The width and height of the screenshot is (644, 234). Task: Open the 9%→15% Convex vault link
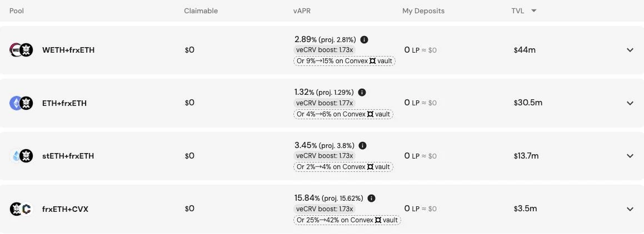coord(345,61)
